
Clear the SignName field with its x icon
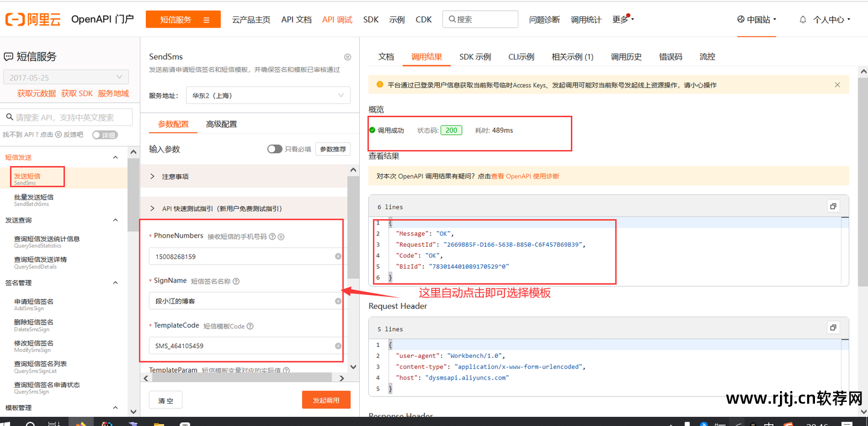tap(338, 301)
